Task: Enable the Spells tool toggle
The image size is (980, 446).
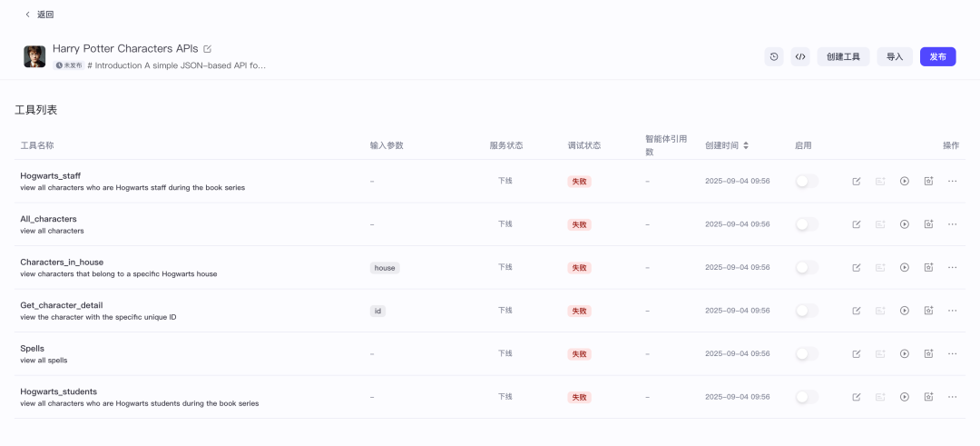Action: 807,353
